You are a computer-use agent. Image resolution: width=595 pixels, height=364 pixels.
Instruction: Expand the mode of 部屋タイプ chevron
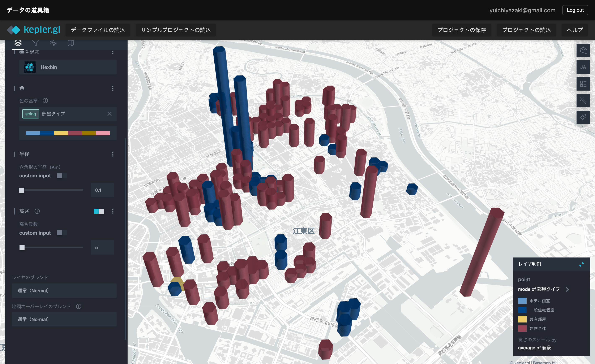point(567,289)
